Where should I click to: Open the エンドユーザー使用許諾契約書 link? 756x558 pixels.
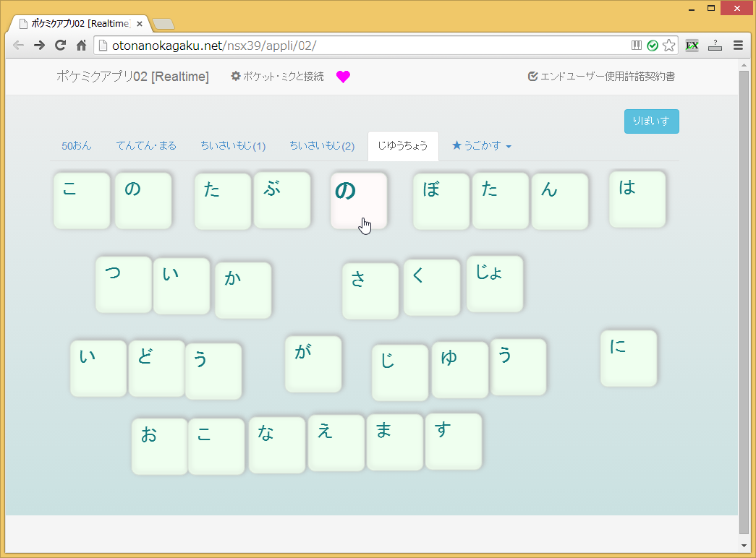602,77
